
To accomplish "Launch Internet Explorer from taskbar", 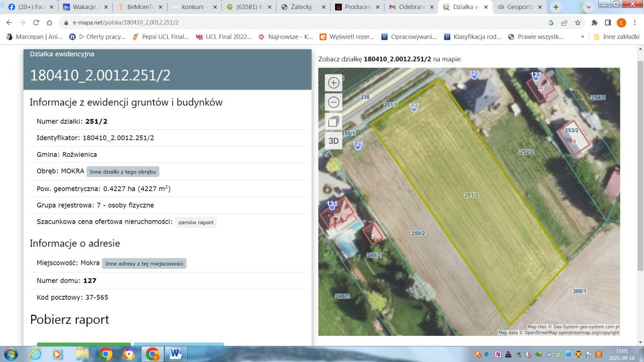I will tap(35, 354).
